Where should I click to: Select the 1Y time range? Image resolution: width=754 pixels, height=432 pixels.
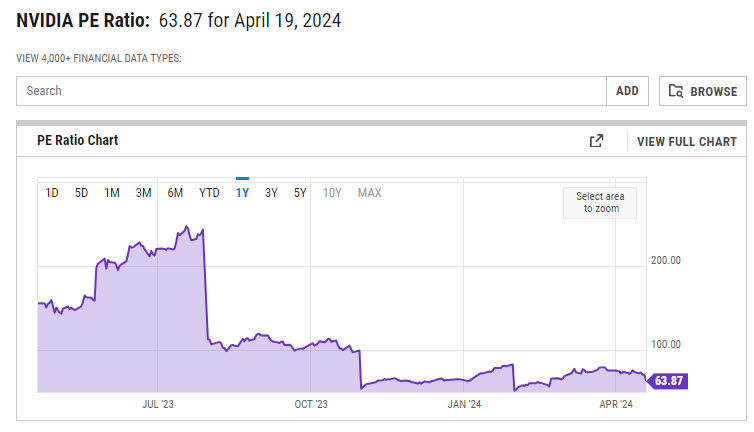[242, 193]
